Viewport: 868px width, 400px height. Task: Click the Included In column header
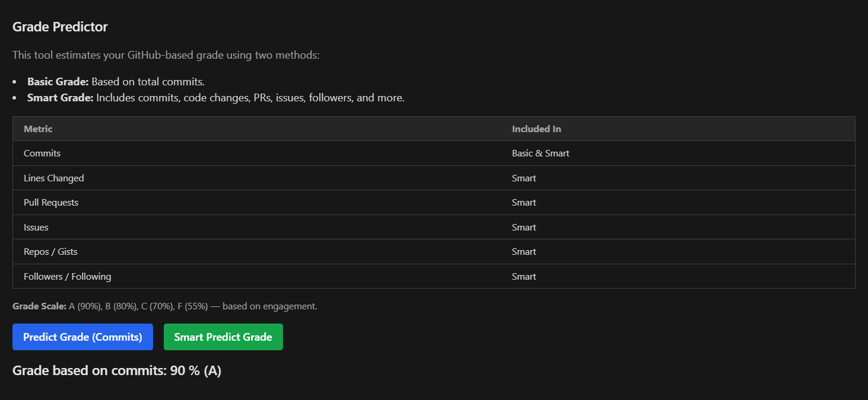[536, 129]
